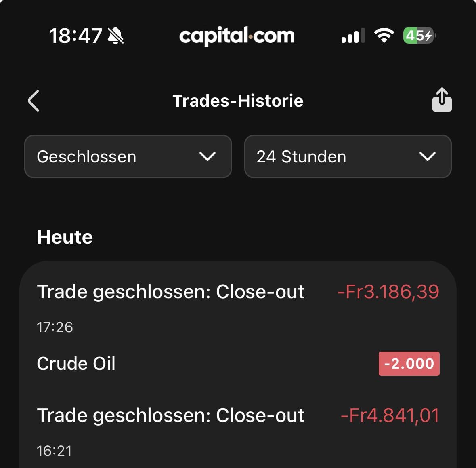The height and width of the screenshot is (468, 476).
Task: Tap the chevron in 24 Stunden filter
Action: coord(427,156)
